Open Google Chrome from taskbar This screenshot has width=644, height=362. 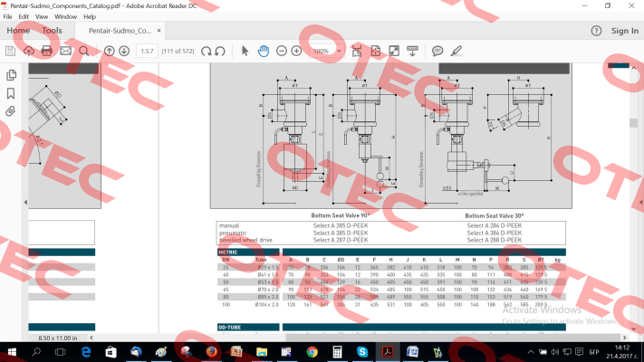click(x=312, y=352)
